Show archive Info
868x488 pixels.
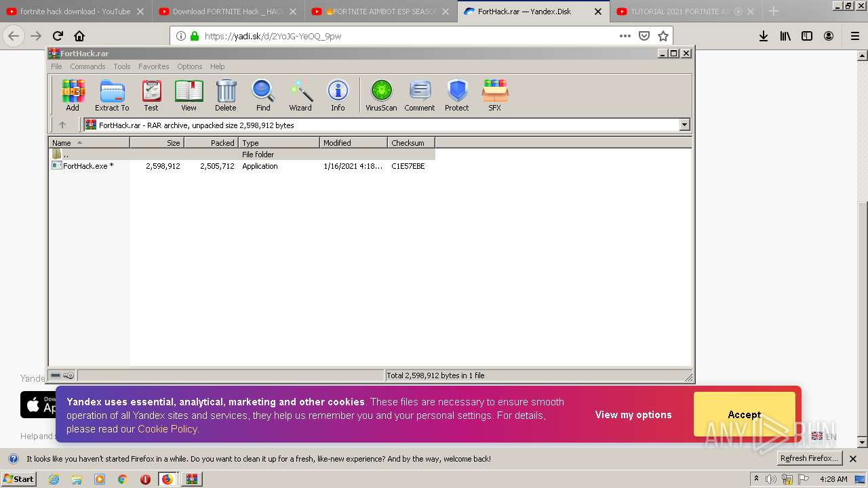tap(338, 95)
